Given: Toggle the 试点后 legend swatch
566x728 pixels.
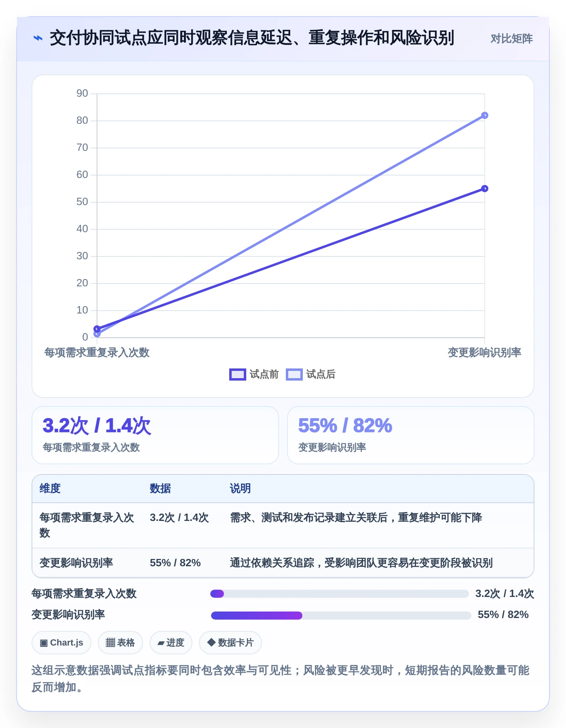Looking at the screenshot, I should pos(294,375).
